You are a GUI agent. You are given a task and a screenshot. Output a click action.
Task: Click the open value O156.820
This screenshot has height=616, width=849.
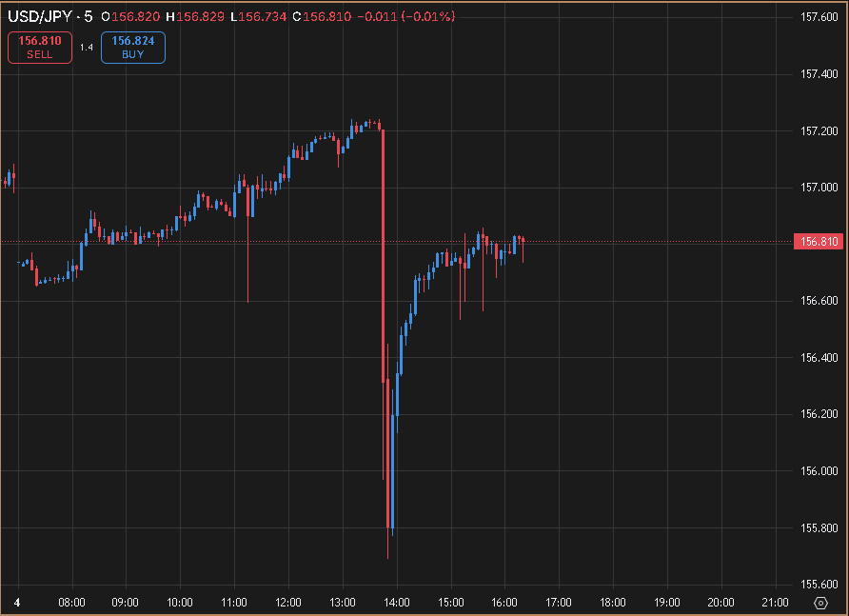(130, 17)
